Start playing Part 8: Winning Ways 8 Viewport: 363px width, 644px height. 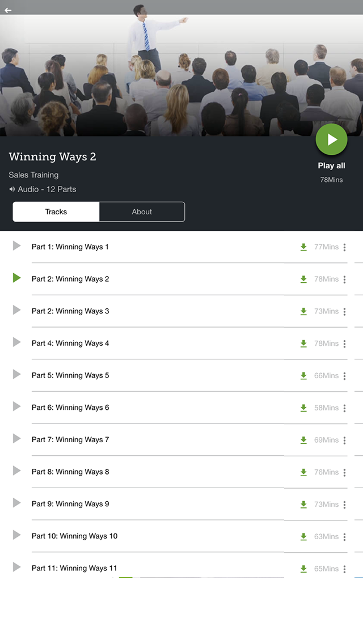click(16, 471)
